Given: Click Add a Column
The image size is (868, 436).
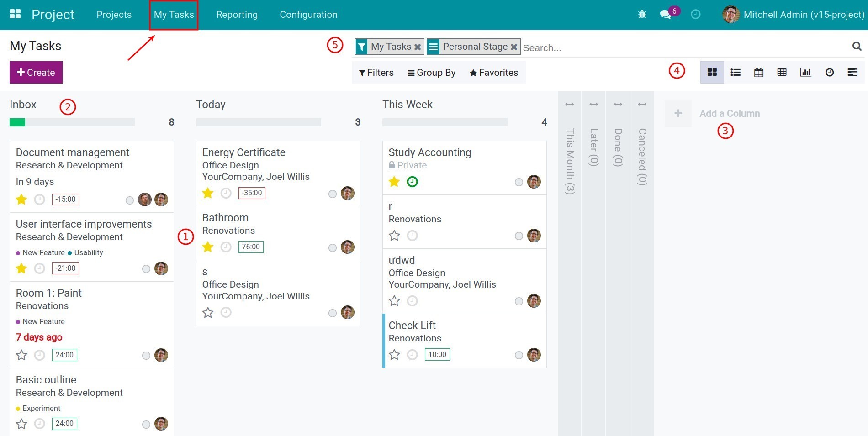Looking at the screenshot, I should pyautogui.click(x=729, y=113).
